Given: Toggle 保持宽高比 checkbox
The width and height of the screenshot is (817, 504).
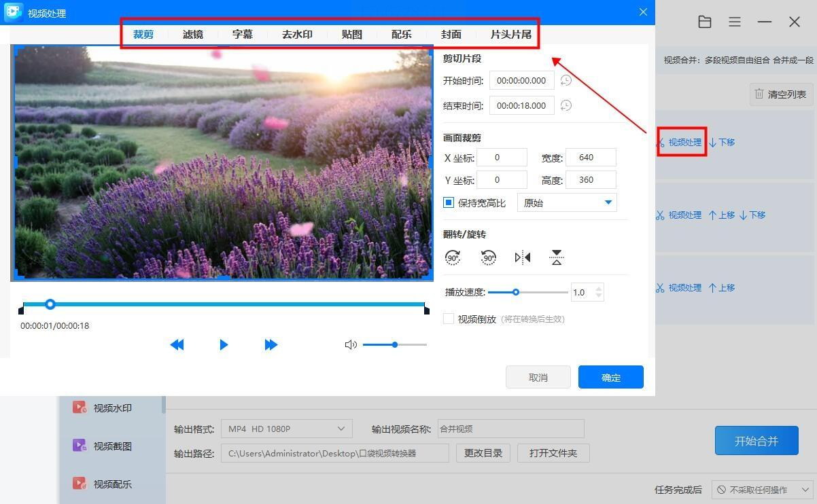Looking at the screenshot, I should point(449,203).
